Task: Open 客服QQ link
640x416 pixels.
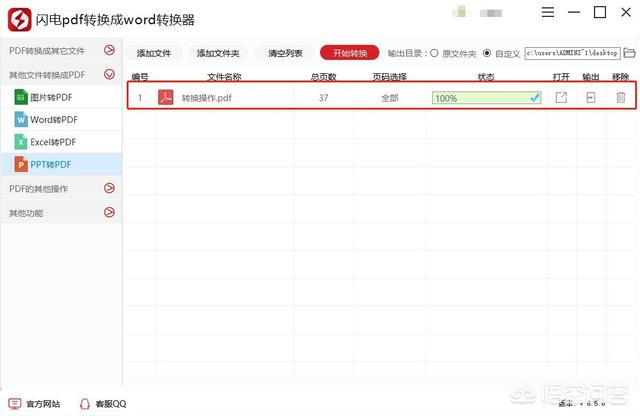Action: click(x=111, y=404)
